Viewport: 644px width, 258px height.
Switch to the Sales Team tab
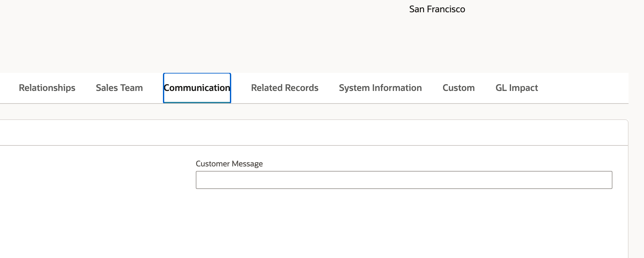point(119,88)
